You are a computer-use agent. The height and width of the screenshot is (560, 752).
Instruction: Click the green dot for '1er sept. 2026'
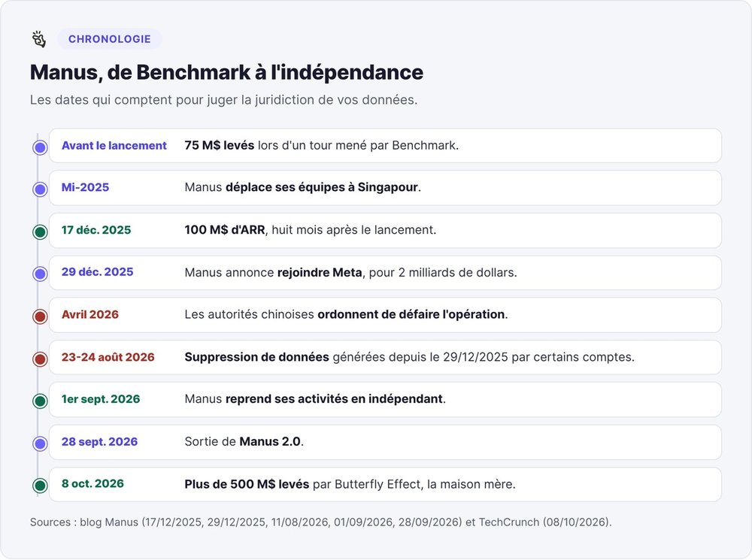pos(41,401)
